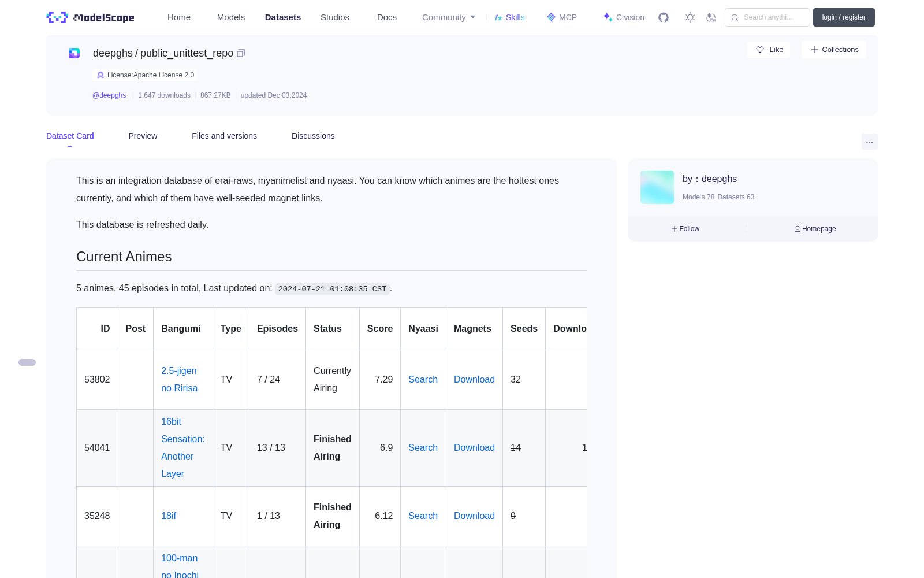
Task: Go to the Home menu item
Action: tap(179, 17)
